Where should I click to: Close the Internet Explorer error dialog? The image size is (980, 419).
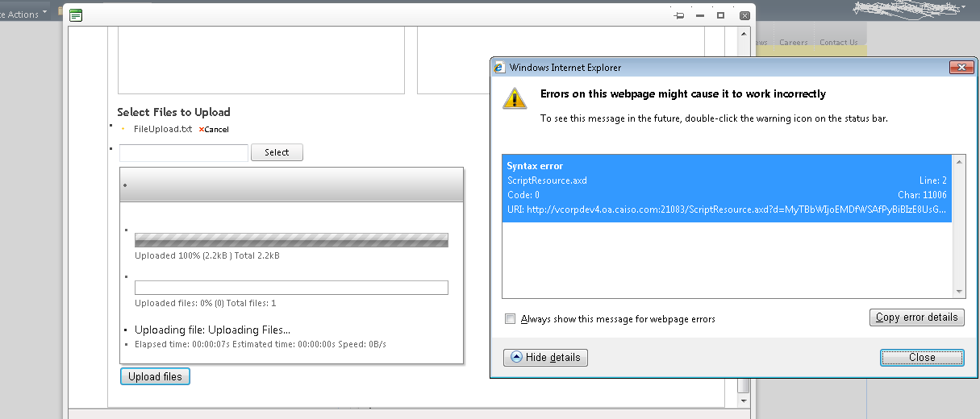coord(922,357)
